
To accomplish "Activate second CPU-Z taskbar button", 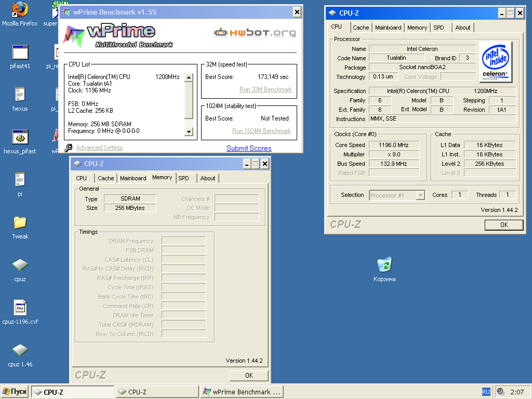I will point(157,392).
